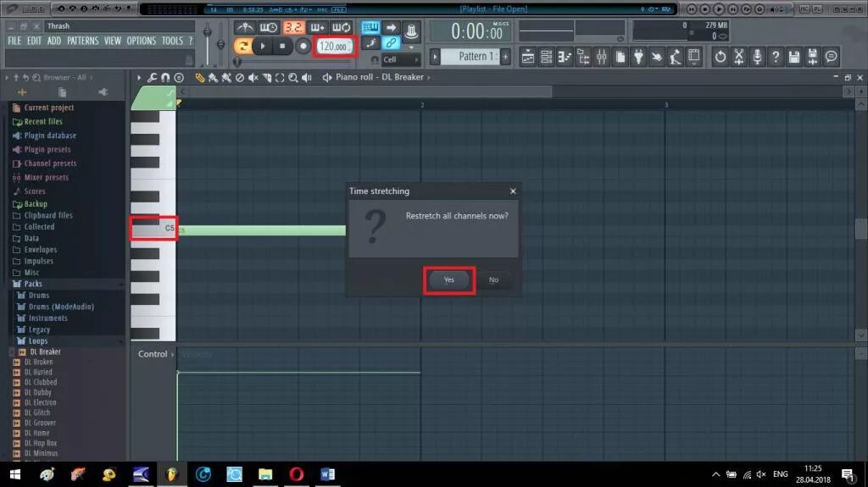Close the Time stretching dialog

point(513,191)
